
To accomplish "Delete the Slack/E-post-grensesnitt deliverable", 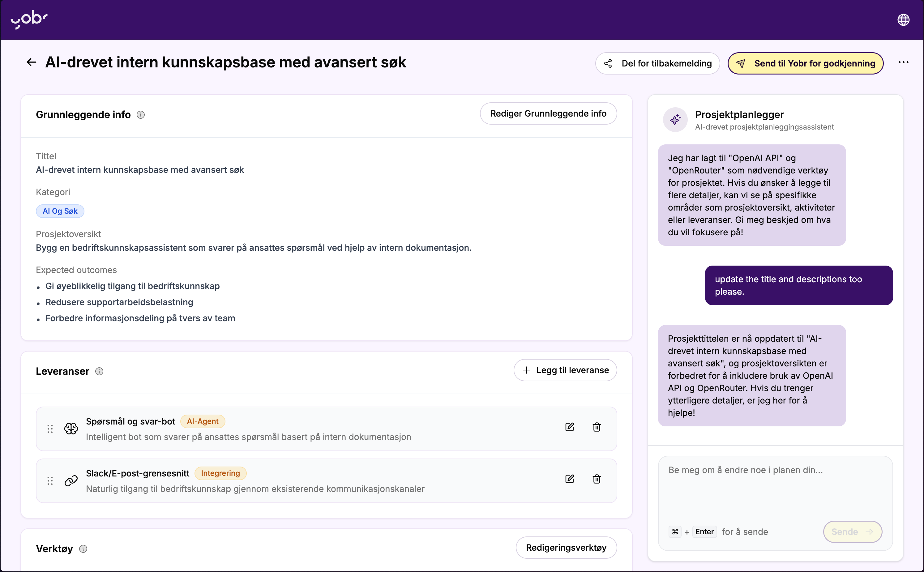I will (x=597, y=479).
